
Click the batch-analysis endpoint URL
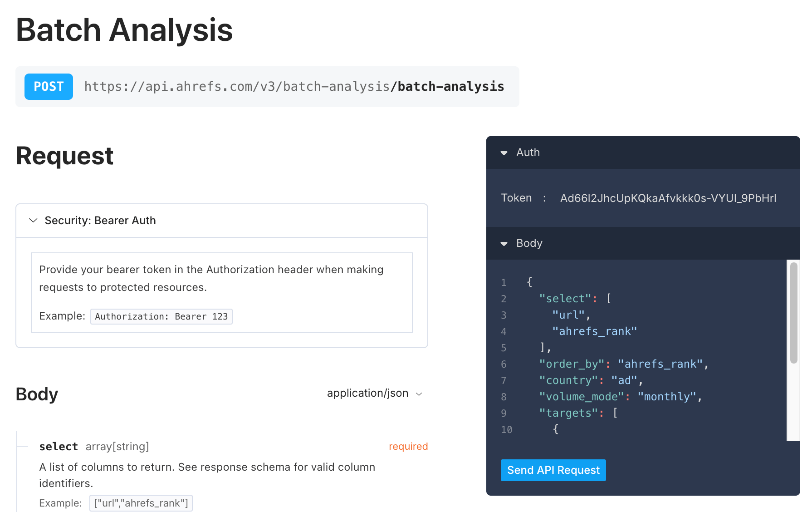pyautogui.click(x=294, y=87)
